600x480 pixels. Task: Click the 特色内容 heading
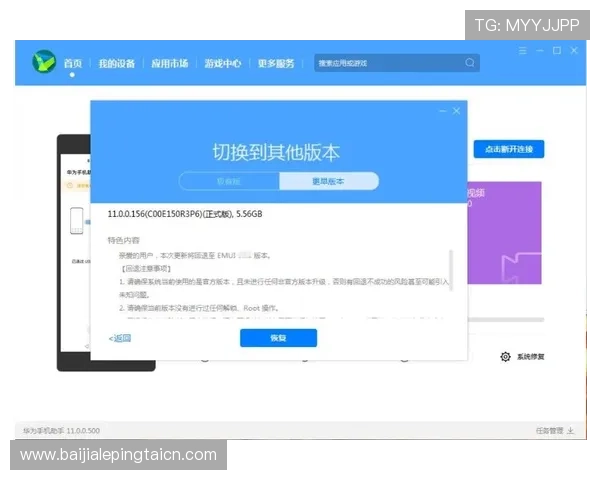pos(124,240)
